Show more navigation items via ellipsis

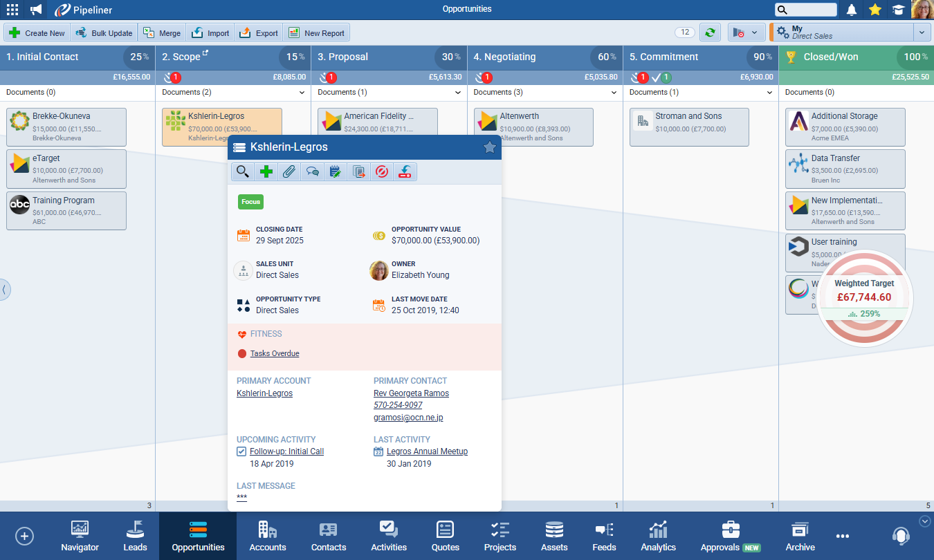point(842,536)
